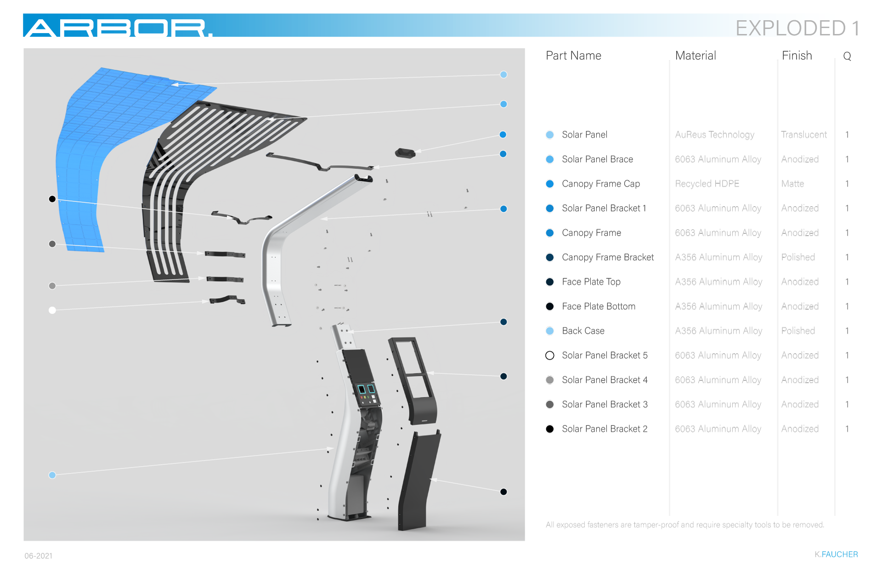Click the Finish column header
Viewport: 882px width, 588px height.
click(797, 56)
